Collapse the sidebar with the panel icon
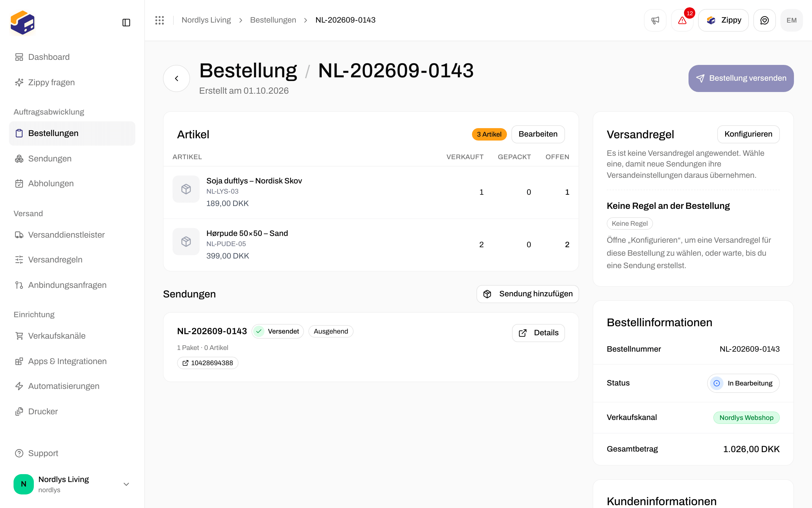The image size is (812, 508). tap(126, 23)
